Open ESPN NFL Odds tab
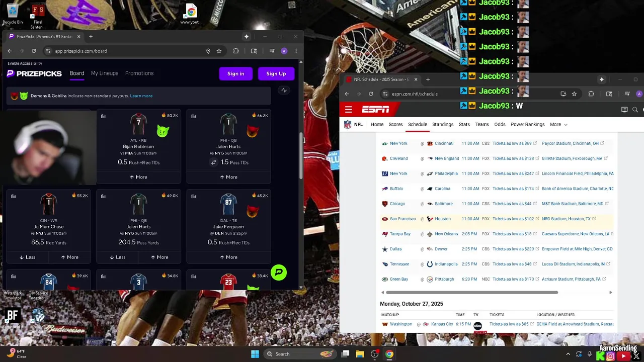Viewport: 644px width, 362px height. (x=500, y=125)
